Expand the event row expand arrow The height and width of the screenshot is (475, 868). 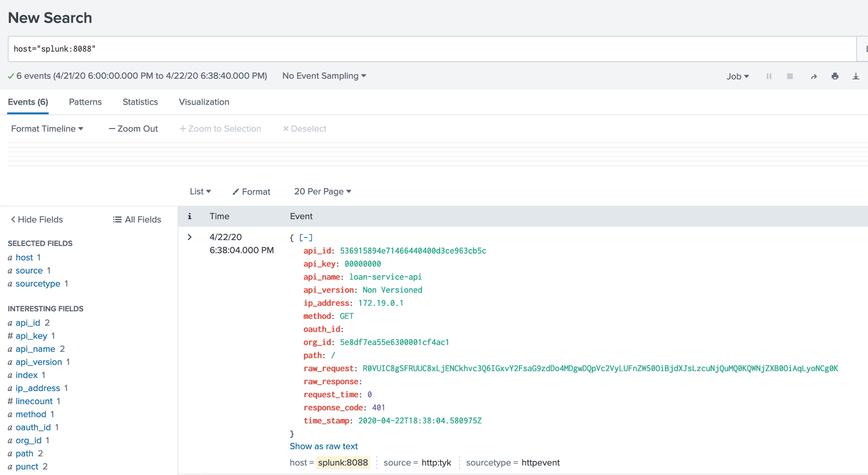[189, 237]
